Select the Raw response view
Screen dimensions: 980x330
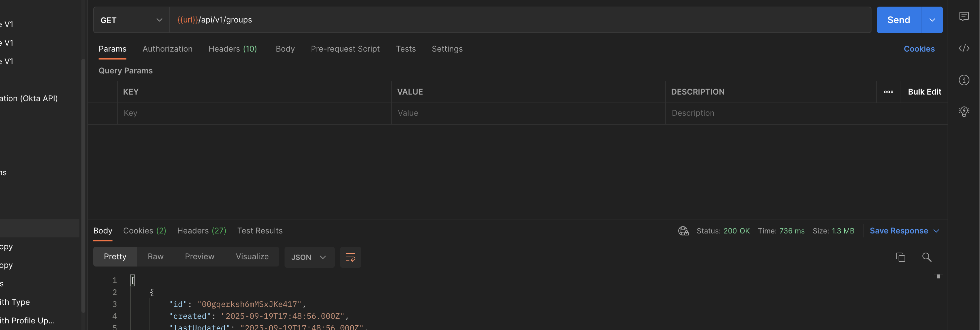tap(156, 257)
